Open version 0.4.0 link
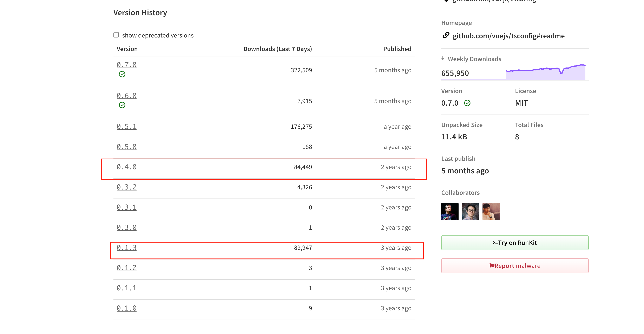 coord(126,167)
